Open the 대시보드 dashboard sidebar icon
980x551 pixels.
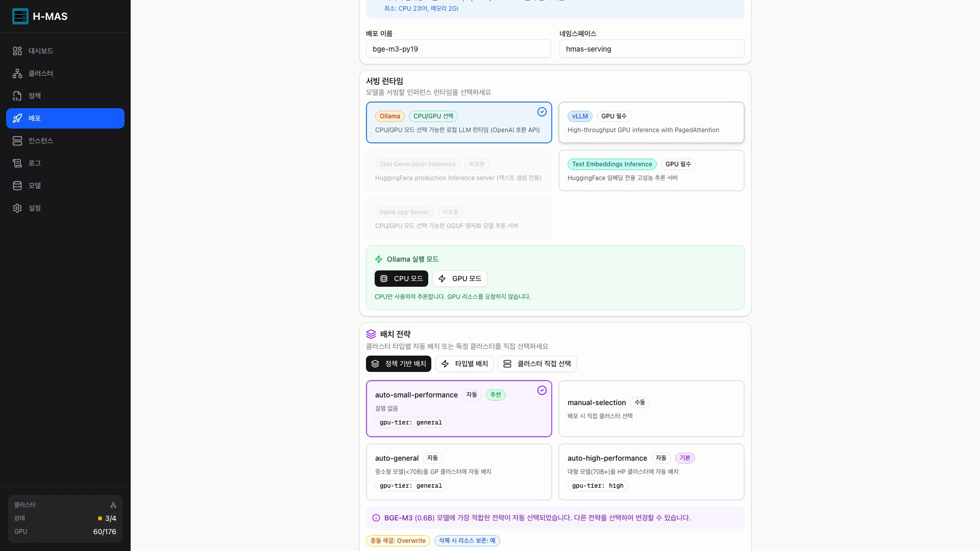pyautogui.click(x=17, y=51)
